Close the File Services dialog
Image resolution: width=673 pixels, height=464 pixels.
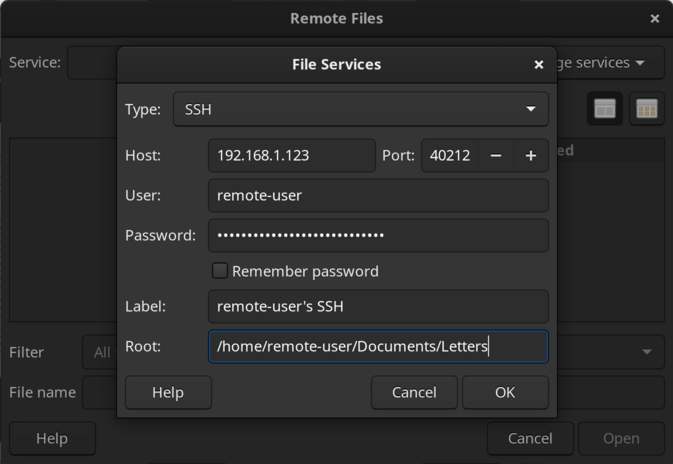coord(539,64)
